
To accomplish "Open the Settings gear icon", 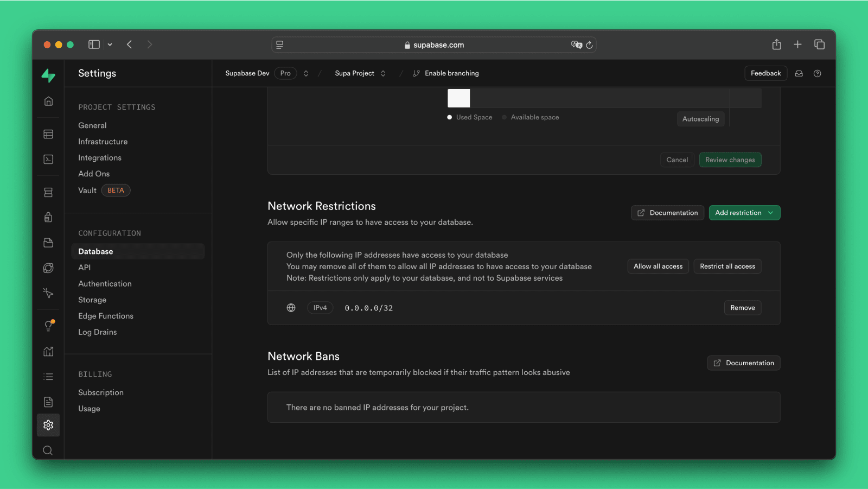I will tap(48, 425).
